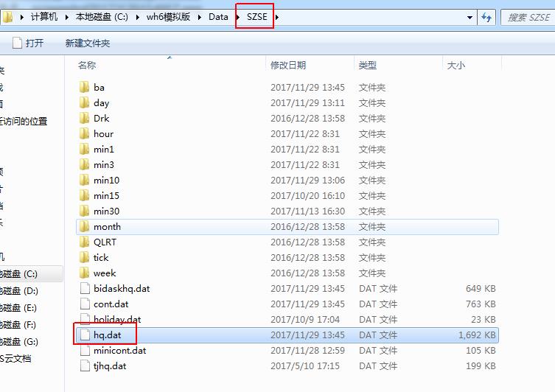555x392 pixels.
Task: Expand the arrow after Data breadcrumb
Action: pyautogui.click(x=237, y=17)
